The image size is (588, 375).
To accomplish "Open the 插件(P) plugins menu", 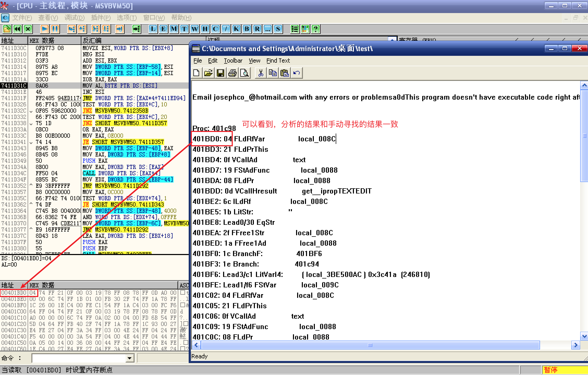I will pyautogui.click(x=101, y=18).
